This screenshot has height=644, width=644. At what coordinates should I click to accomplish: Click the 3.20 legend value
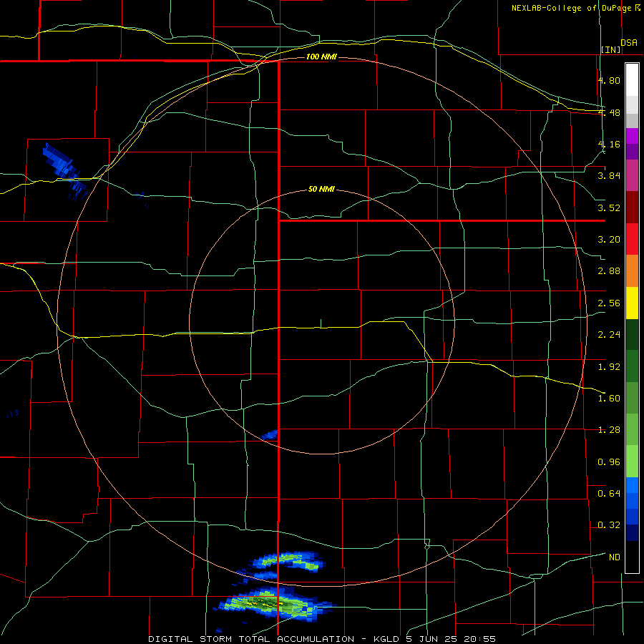[x=609, y=240]
